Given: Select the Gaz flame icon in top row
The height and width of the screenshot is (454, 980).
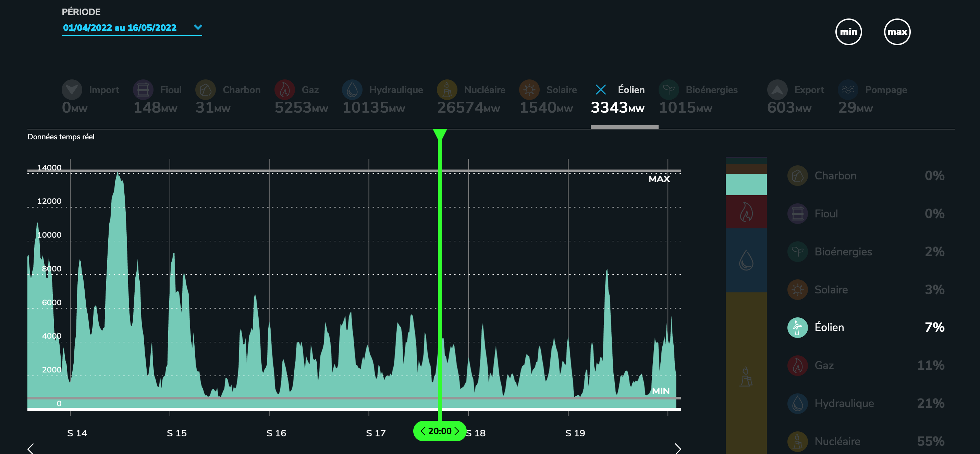Looking at the screenshot, I should [x=284, y=90].
